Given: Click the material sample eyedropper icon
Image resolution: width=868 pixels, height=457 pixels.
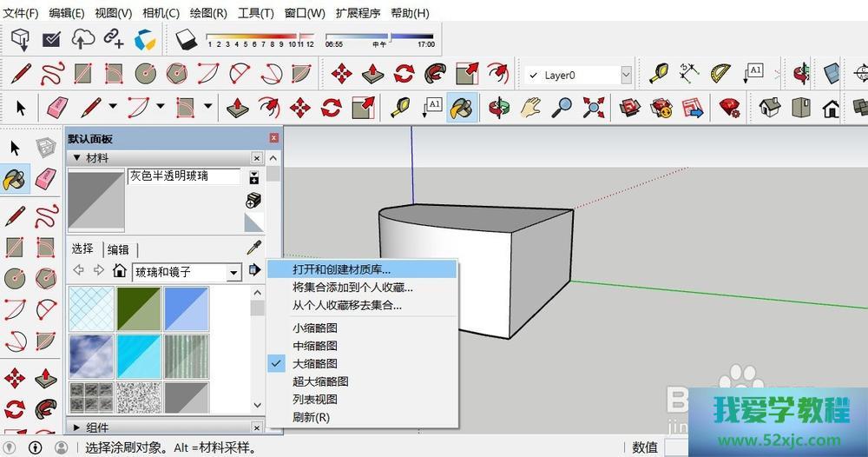Looking at the screenshot, I should [253, 248].
